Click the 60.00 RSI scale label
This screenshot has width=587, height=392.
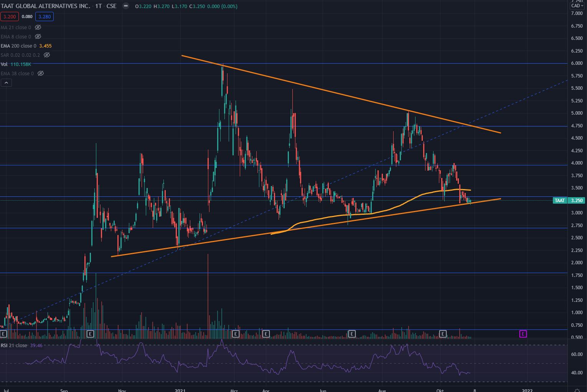pos(577,354)
